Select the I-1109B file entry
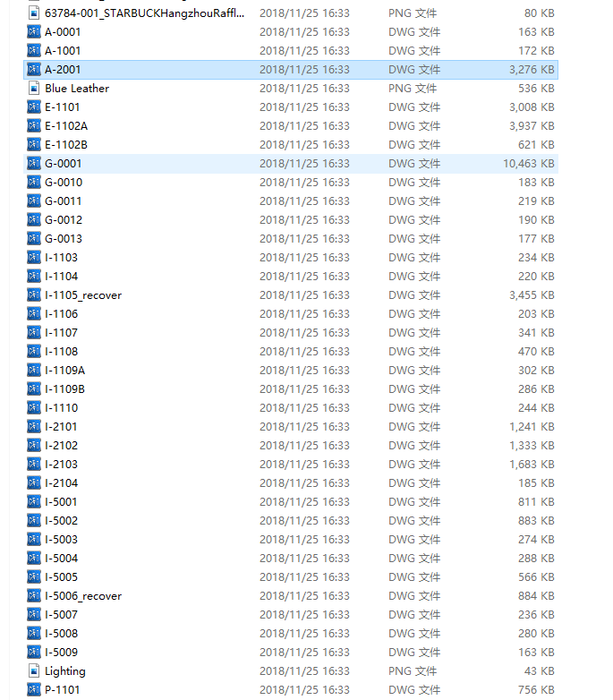Viewport: 613px width, 700px height. coord(64,389)
